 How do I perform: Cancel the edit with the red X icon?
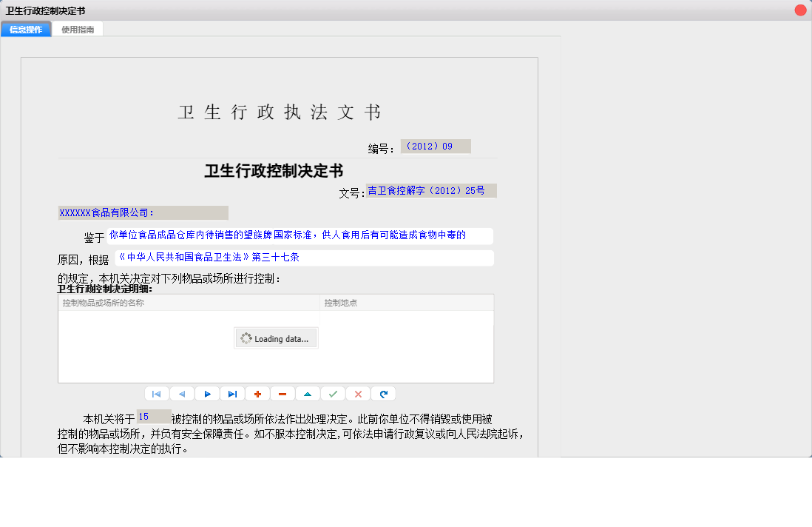(359, 393)
